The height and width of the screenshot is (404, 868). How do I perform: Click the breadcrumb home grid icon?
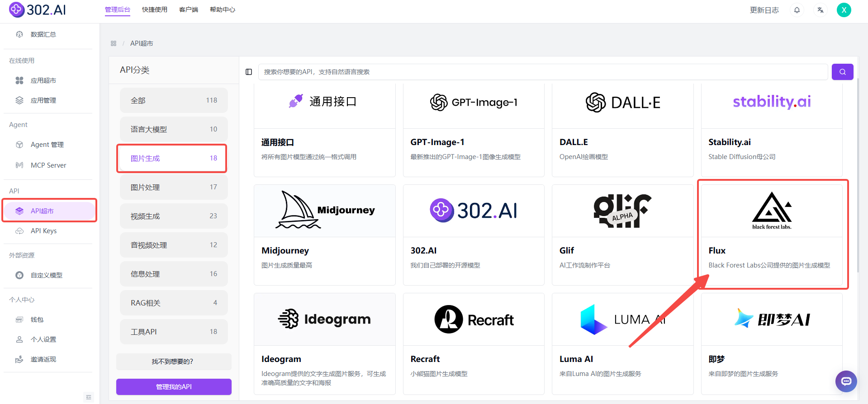(x=114, y=43)
